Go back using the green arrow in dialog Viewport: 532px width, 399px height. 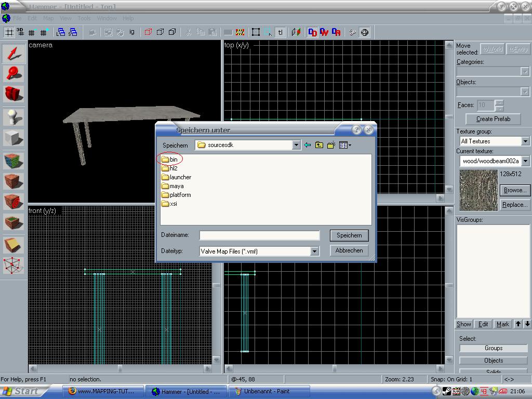(x=308, y=145)
